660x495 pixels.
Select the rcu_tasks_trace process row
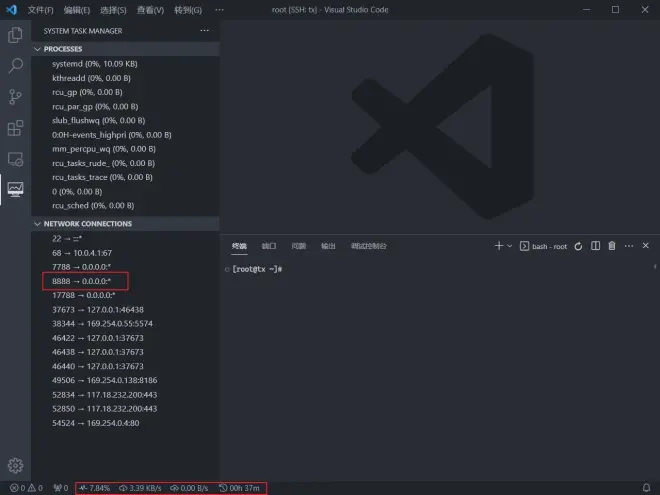[x=125, y=177]
